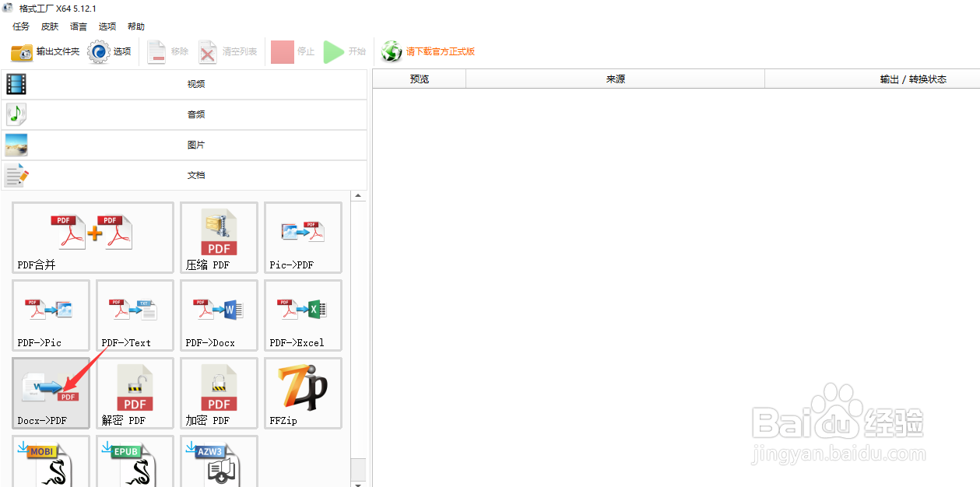The height and width of the screenshot is (487, 980).
Task: Select the FFZip compression tool
Action: (x=303, y=393)
